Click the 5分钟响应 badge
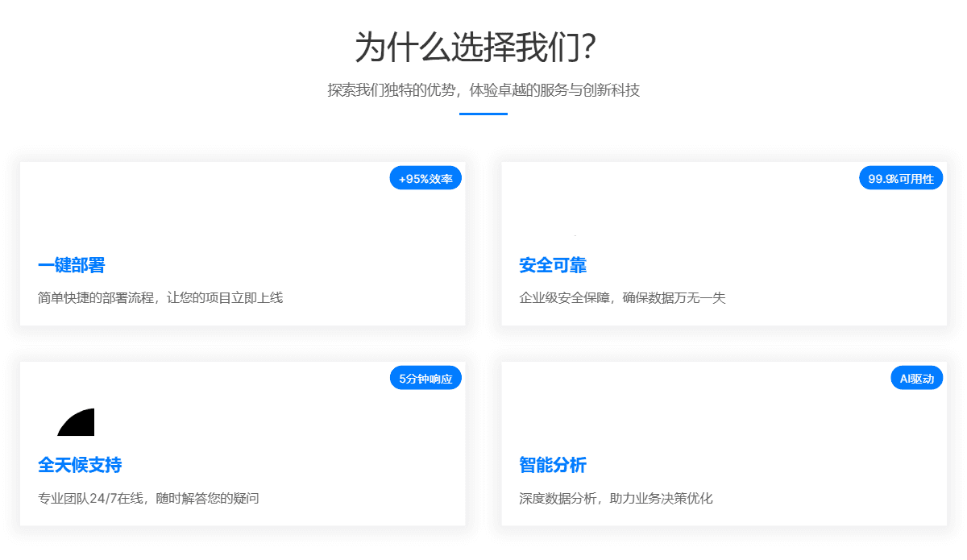This screenshot has width=967, height=560. pyautogui.click(x=425, y=378)
